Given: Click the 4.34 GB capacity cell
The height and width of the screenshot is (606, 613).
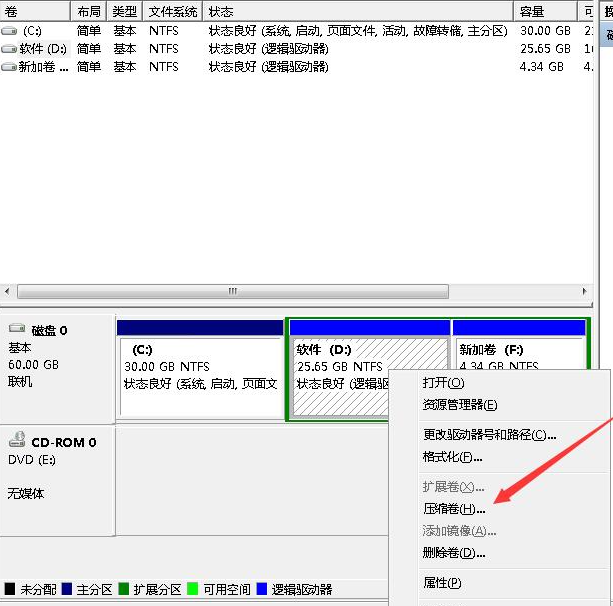Looking at the screenshot, I should point(541,67).
